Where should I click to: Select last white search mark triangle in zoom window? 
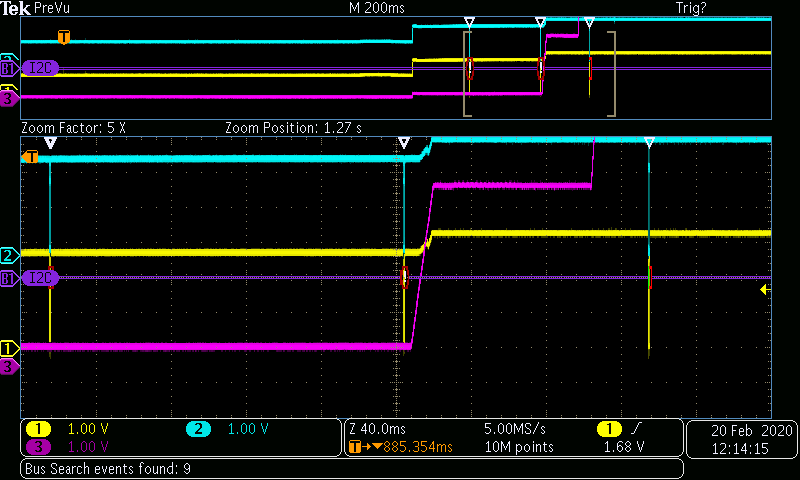(649, 142)
